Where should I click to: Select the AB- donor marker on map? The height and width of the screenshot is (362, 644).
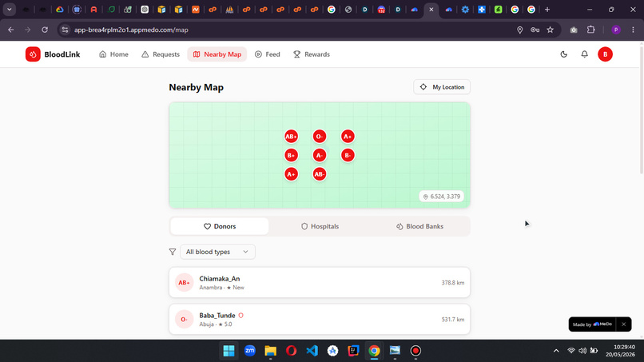(x=320, y=174)
